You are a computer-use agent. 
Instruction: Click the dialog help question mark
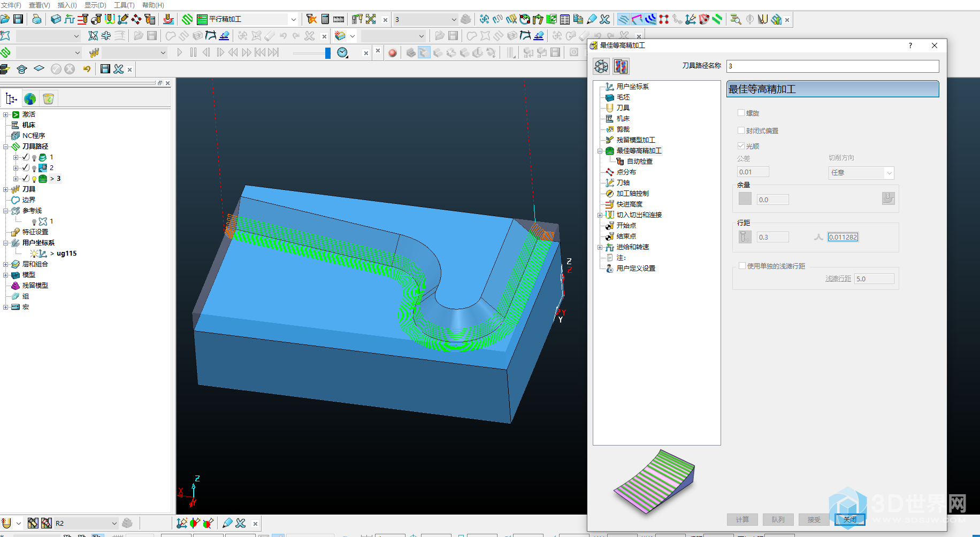[910, 45]
